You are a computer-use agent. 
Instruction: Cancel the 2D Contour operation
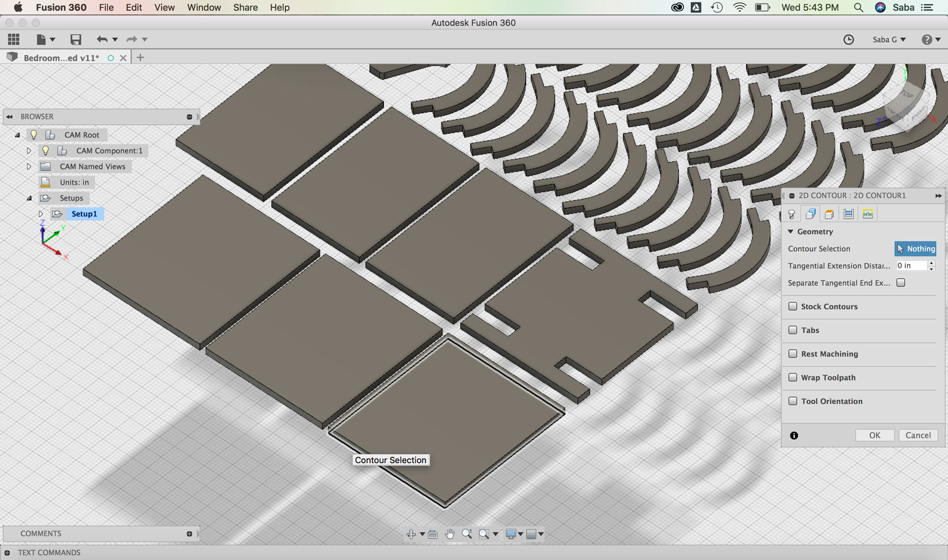pyautogui.click(x=918, y=435)
